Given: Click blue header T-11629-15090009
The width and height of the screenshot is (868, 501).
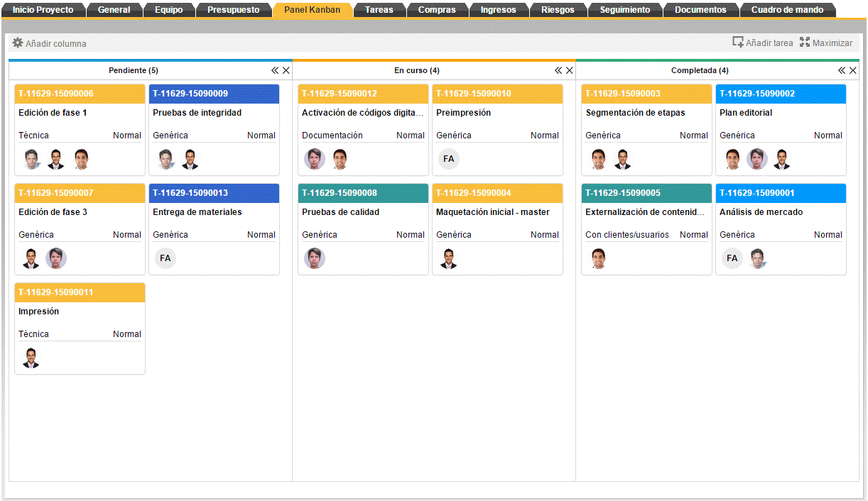Looking at the screenshot, I should [214, 94].
